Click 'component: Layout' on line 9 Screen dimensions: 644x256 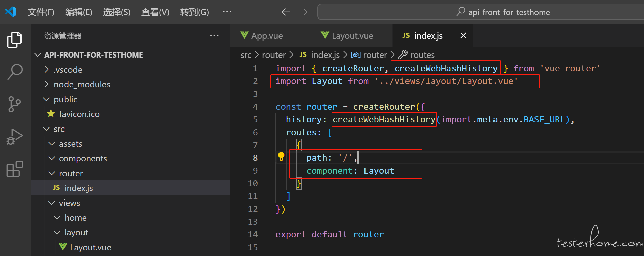pyautogui.click(x=350, y=171)
